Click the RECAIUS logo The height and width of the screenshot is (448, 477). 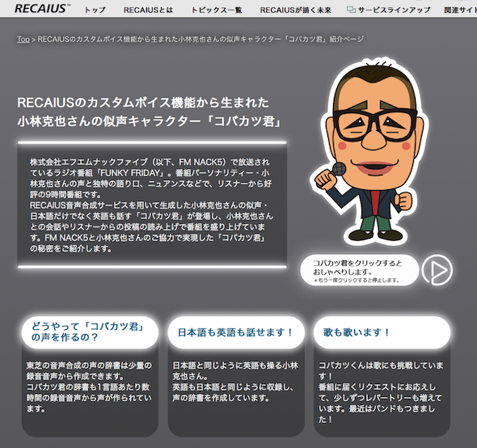pyautogui.click(x=41, y=8)
